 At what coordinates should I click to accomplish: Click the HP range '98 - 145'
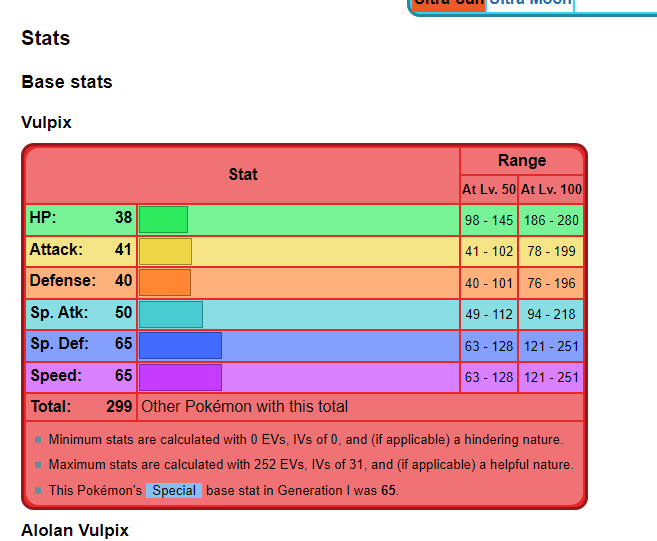click(x=489, y=220)
